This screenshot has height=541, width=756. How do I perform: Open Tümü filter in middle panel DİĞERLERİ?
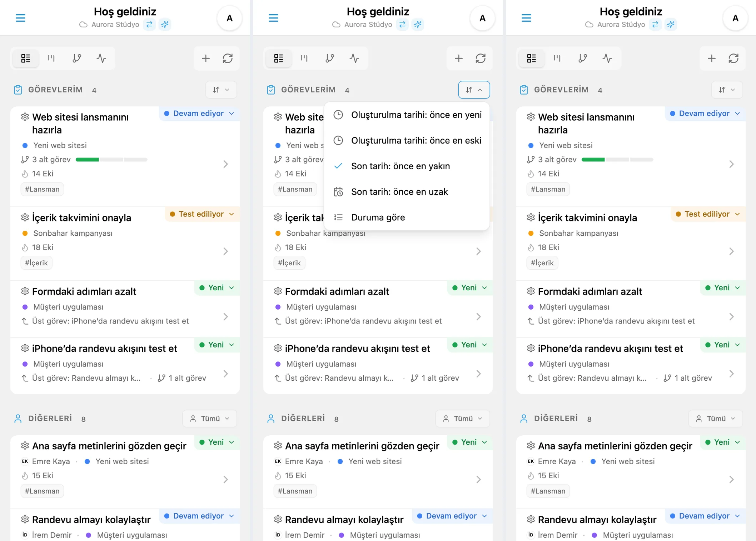point(463,419)
